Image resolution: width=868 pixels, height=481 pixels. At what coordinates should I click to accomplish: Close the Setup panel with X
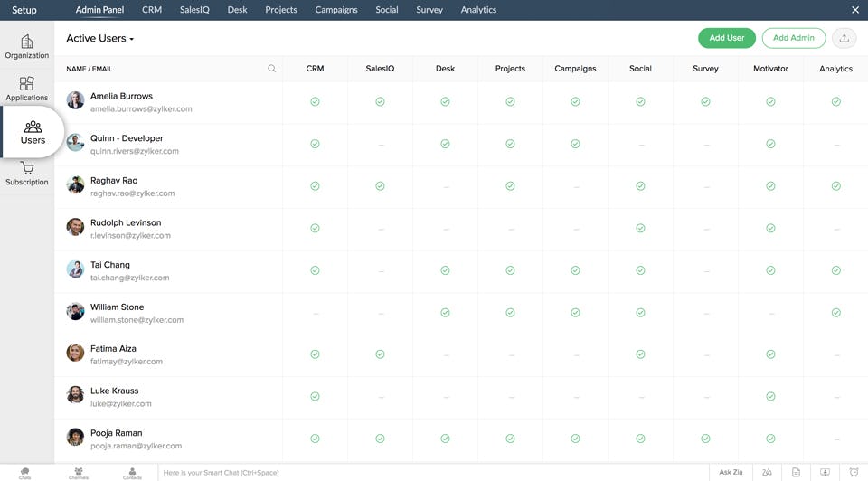pos(854,10)
